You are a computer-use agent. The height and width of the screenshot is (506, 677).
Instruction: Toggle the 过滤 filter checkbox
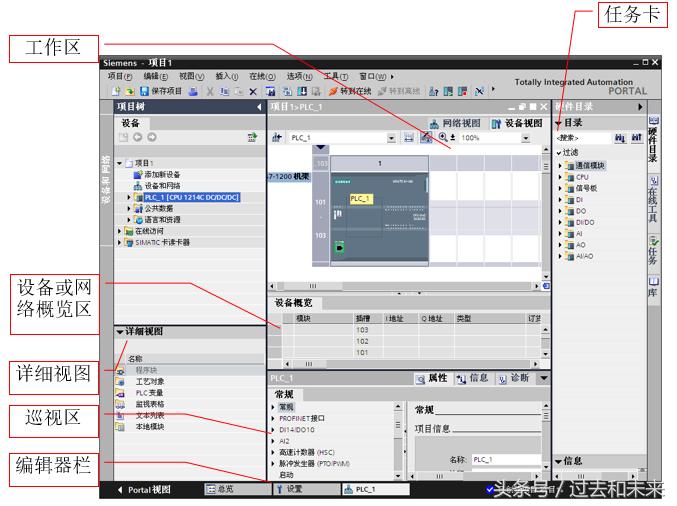coord(559,153)
